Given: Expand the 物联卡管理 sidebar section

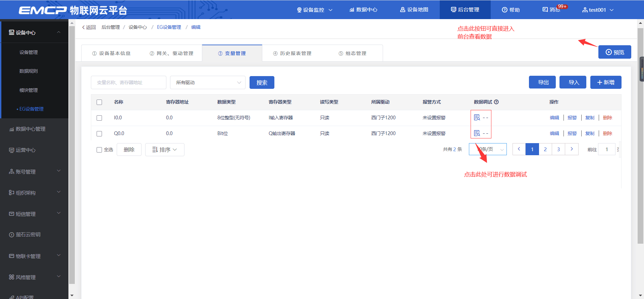Looking at the screenshot, I should [x=59, y=255].
